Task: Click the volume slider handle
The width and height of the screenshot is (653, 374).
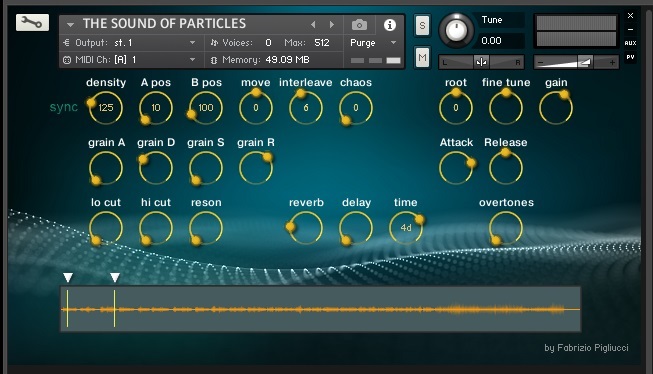Action: [x=586, y=62]
